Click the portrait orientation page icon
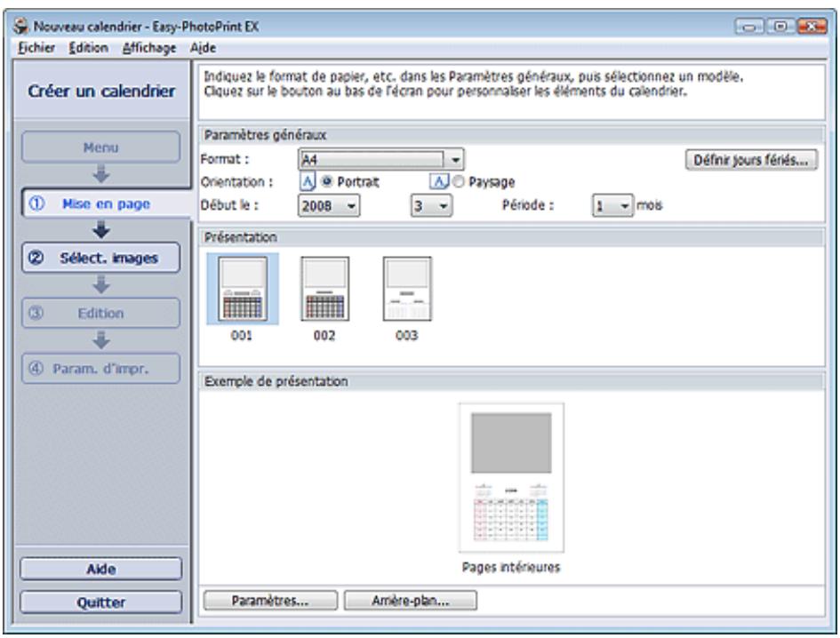 (x=307, y=182)
